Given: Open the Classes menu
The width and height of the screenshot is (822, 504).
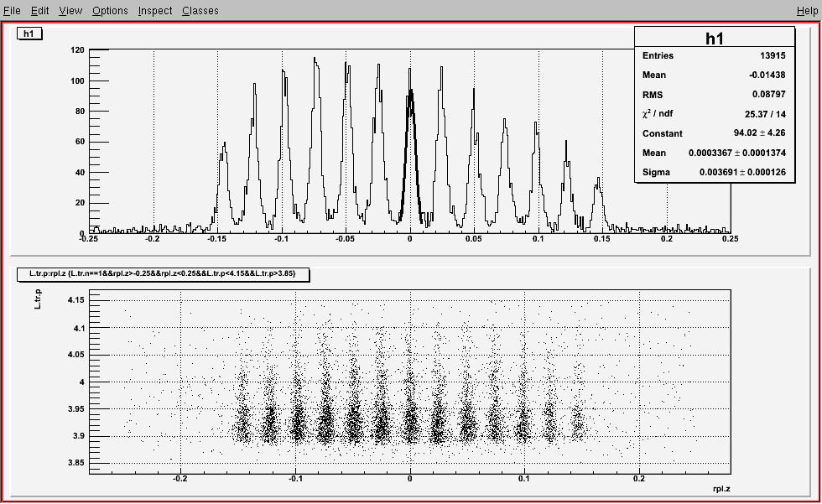Looking at the screenshot, I should point(200,10).
